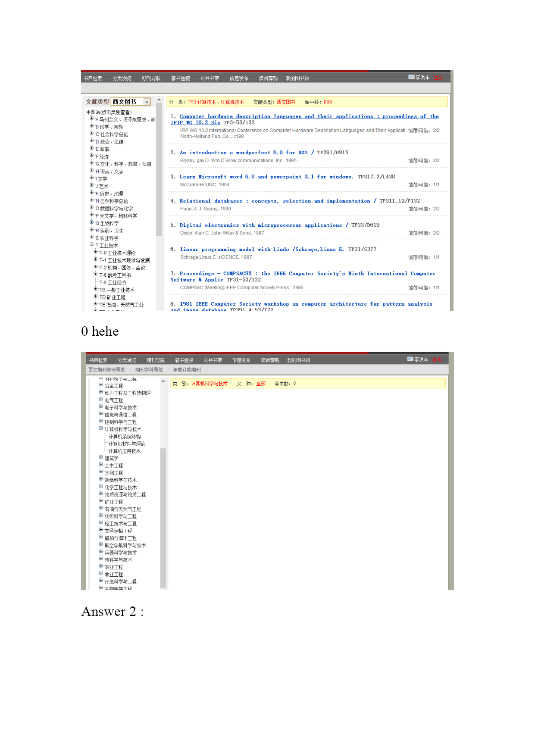Select TE 石油、天然气工业 tree item
This screenshot has width=535, height=756.
tap(122, 305)
